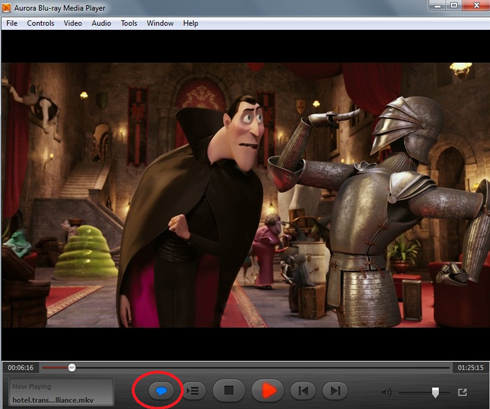Skip to the previous track
Viewport: 490px width, 409px height.
pos(303,390)
